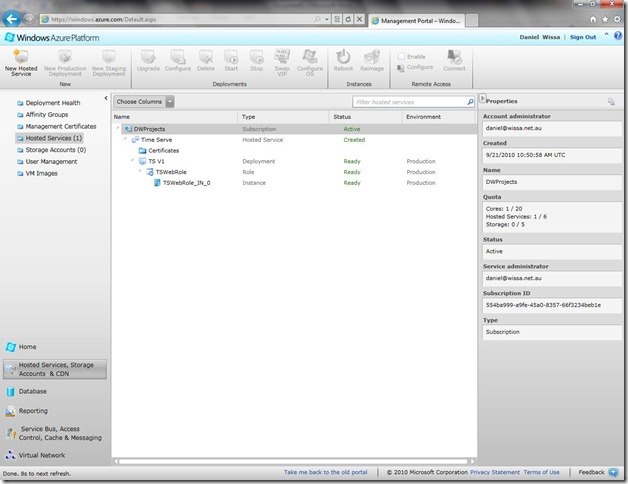
Task: Click the Connect remote access icon
Action: click(454, 58)
